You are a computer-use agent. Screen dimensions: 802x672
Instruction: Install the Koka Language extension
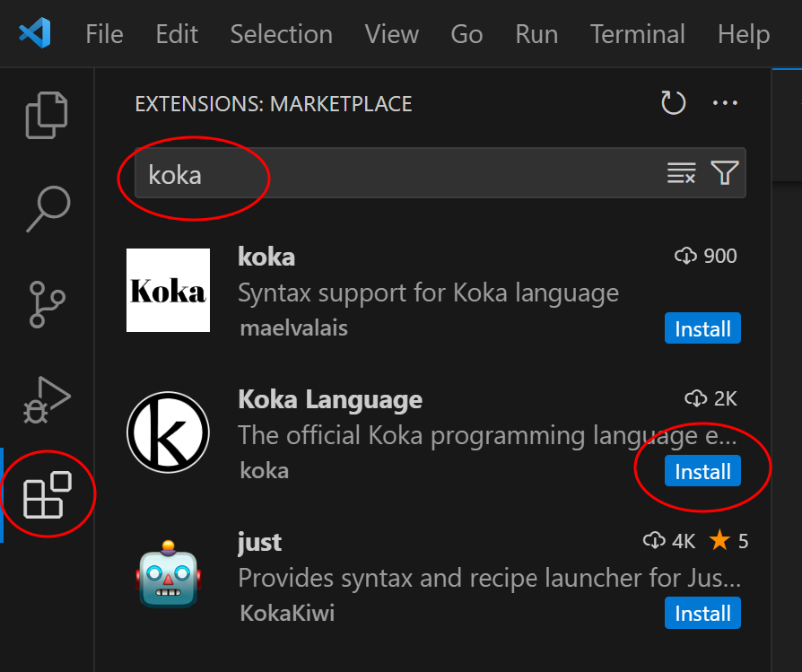(x=702, y=470)
